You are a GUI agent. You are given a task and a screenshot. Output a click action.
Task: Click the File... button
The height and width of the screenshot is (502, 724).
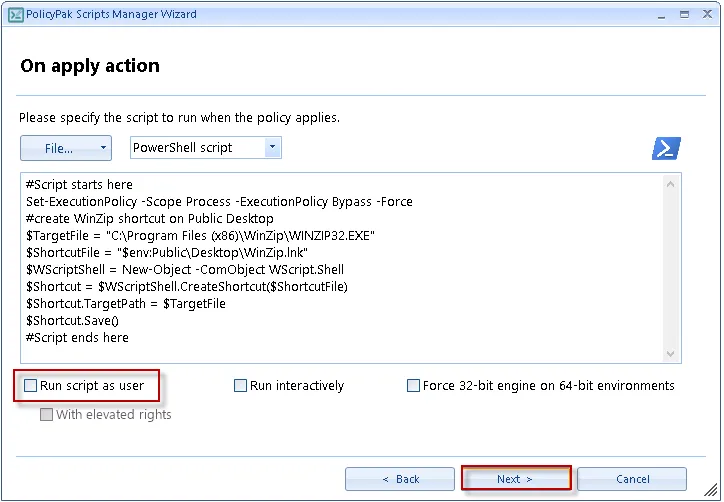[58, 148]
